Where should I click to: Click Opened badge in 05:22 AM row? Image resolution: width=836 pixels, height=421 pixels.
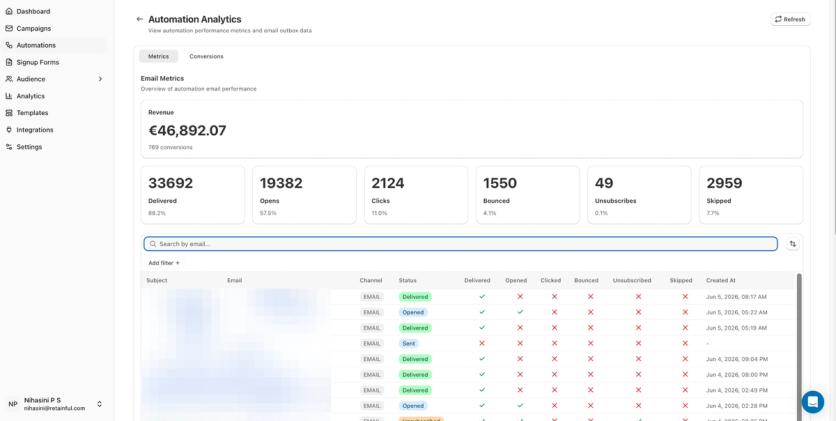point(413,312)
